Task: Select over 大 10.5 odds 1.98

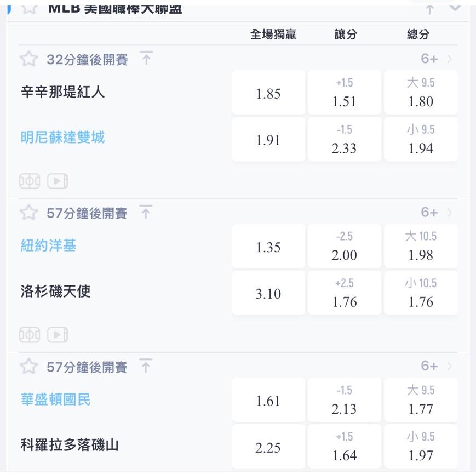Action: [421, 246]
